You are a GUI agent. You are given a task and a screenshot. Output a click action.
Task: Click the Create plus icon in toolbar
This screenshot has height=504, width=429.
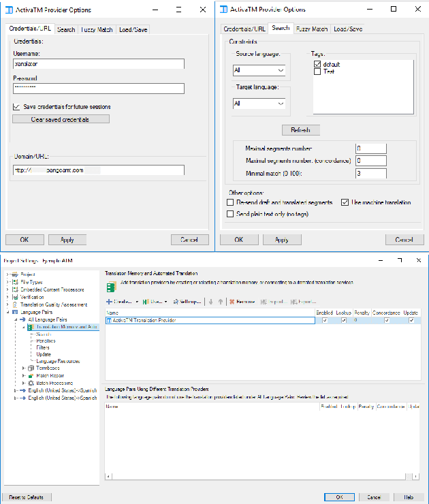[x=109, y=302]
